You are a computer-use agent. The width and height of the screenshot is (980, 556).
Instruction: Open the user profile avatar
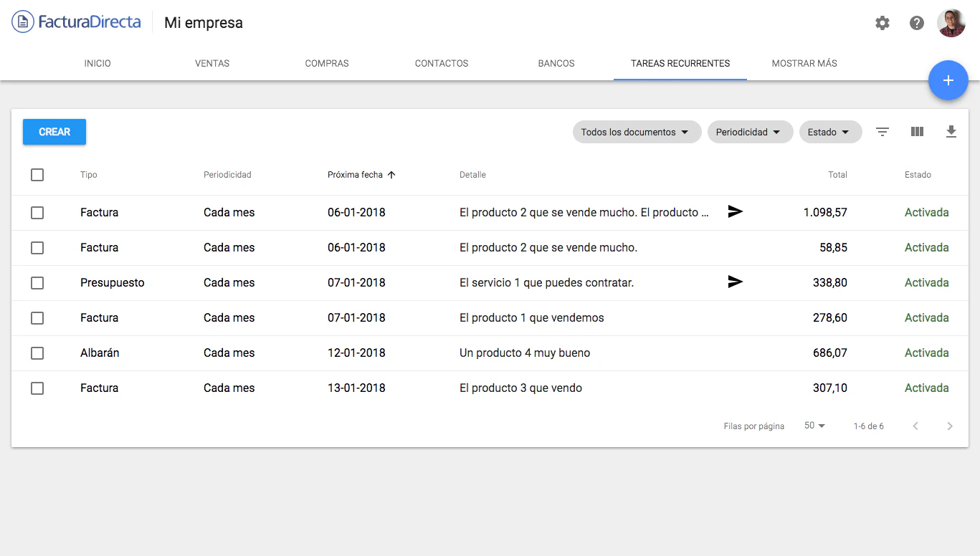[x=951, y=23]
